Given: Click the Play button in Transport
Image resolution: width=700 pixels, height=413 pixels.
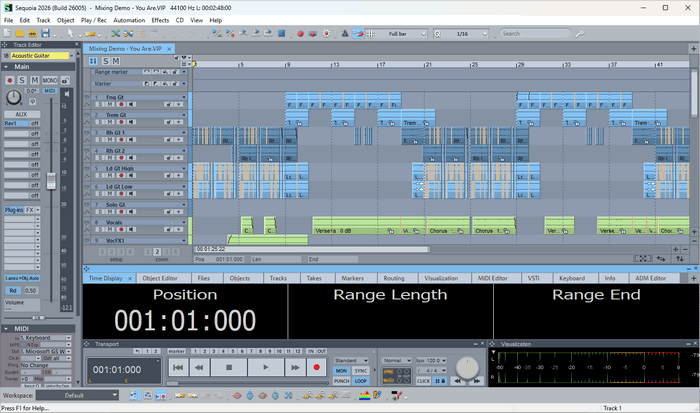Looking at the screenshot, I should [x=265, y=367].
